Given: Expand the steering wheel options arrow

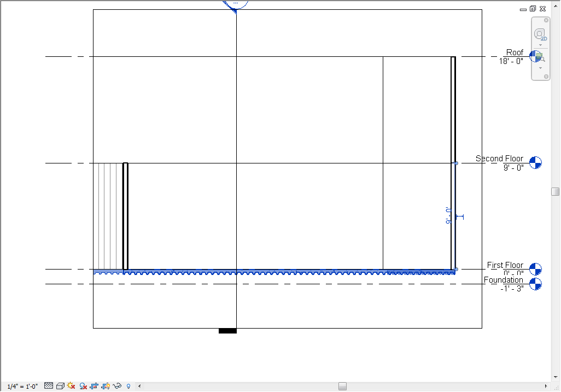Looking at the screenshot, I should (x=540, y=45).
